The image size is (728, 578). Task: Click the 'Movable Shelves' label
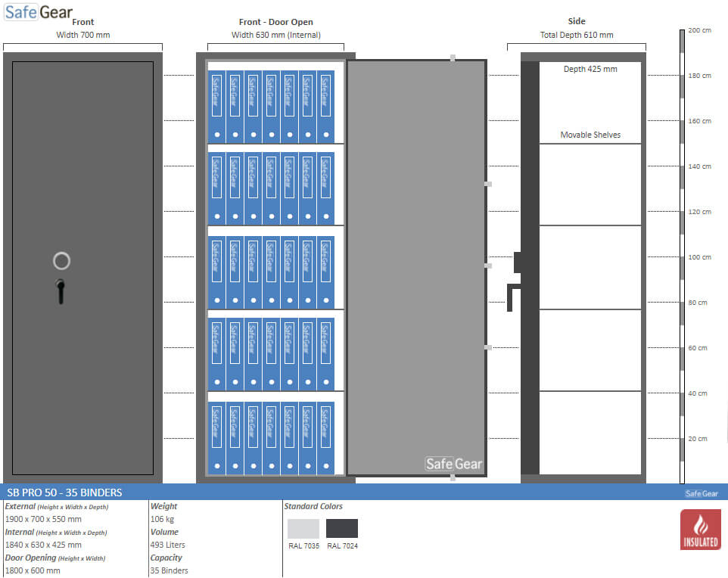pos(590,135)
